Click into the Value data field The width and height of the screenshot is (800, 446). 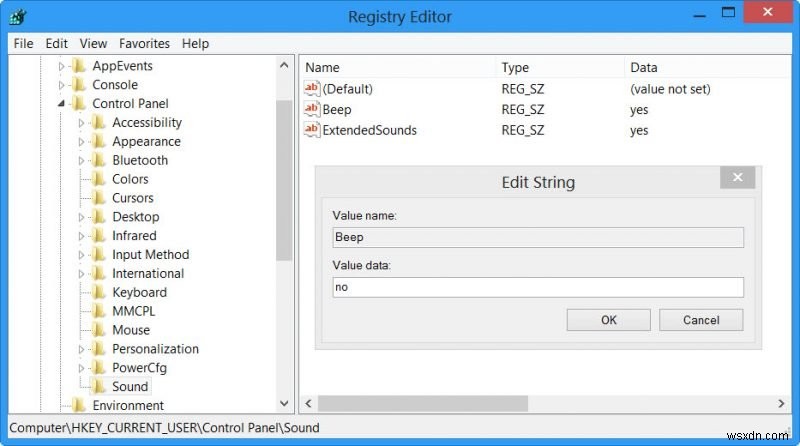pyautogui.click(x=538, y=287)
